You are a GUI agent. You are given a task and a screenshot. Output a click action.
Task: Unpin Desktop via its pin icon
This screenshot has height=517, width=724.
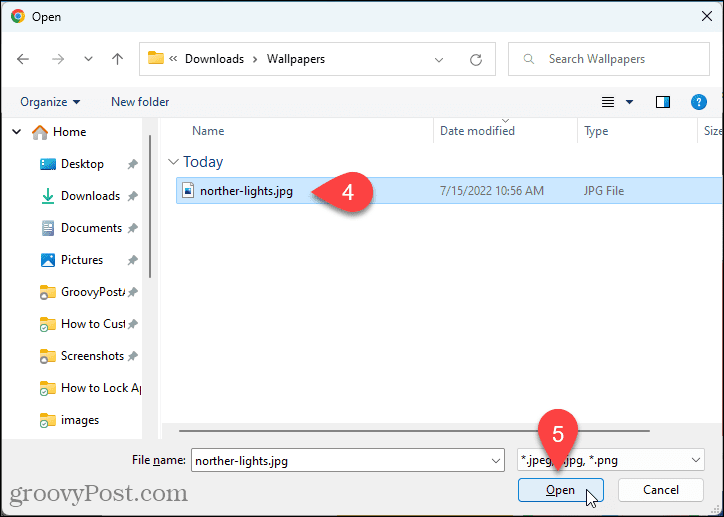[133, 164]
